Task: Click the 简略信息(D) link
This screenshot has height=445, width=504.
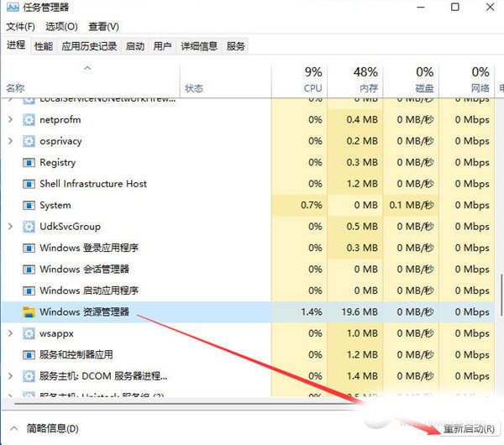Action: 52,428
